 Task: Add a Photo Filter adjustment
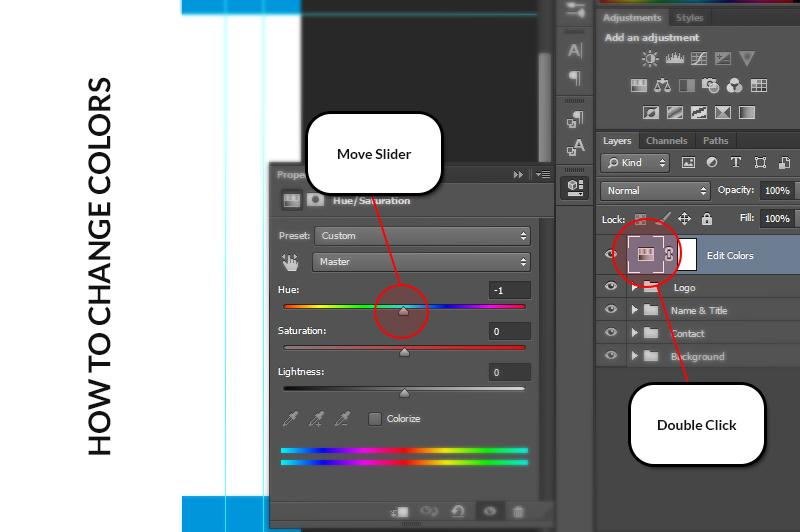click(x=711, y=87)
